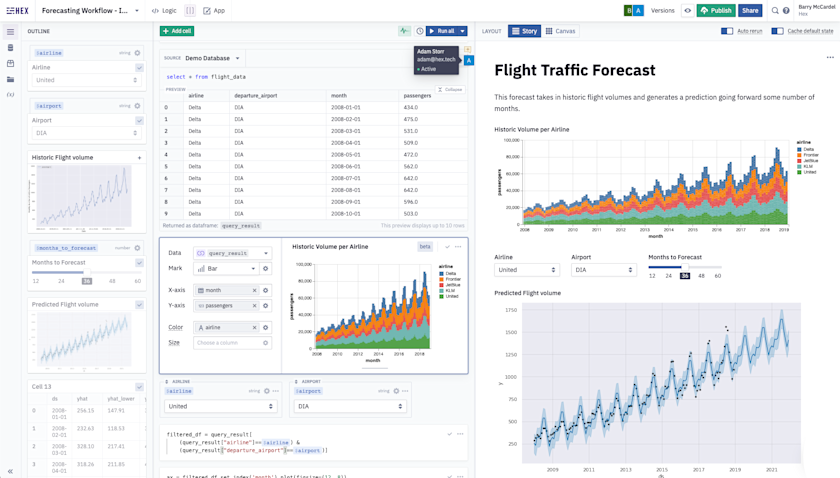Click the Run all button
The height and width of the screenshot is (478, 840).
tap(442, 31)
